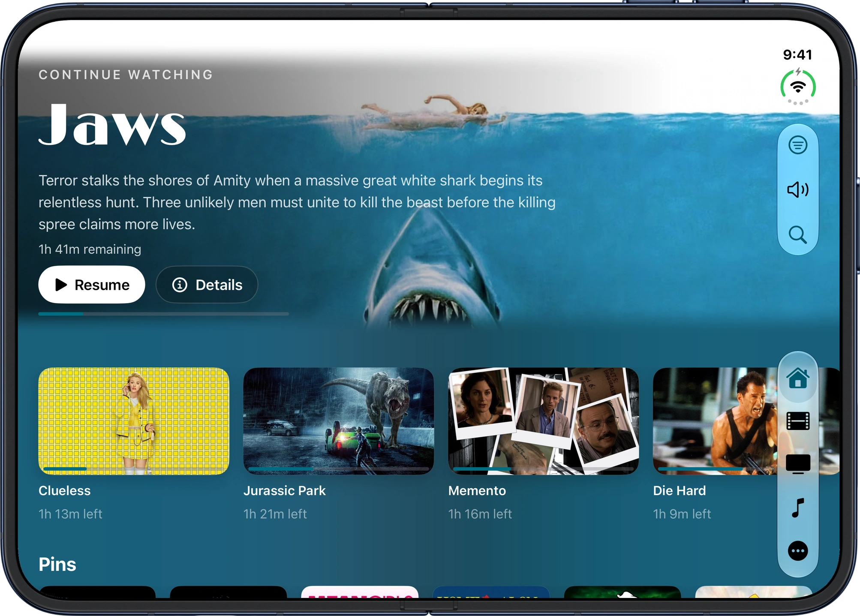
Task: Open the Jurassic Park thumbnail
Action: [x=339, y=421]
